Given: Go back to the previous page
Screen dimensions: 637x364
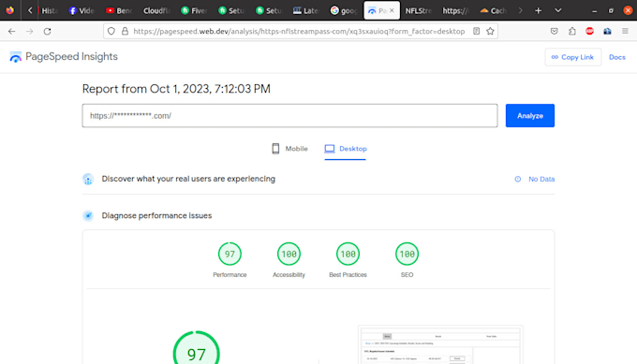Looking at the screenshot, I should (x=12, y=31).
